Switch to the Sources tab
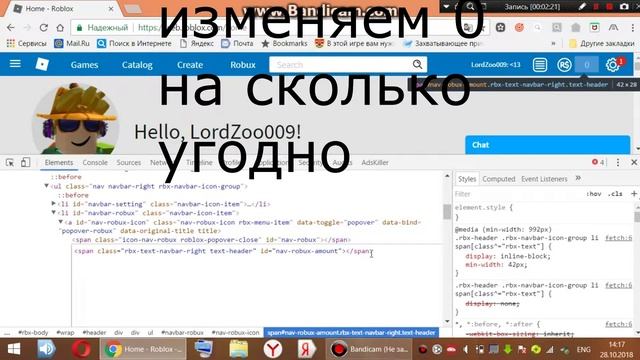 click(129, 162)
